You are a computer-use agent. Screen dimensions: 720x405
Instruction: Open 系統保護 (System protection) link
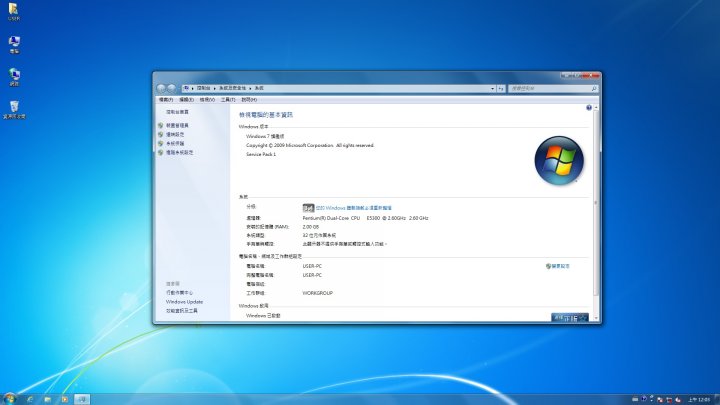click(175, 144)
